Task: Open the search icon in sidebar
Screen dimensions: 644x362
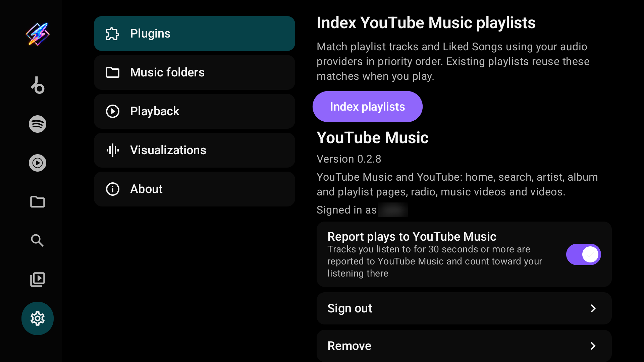Action: click(38, 241)
